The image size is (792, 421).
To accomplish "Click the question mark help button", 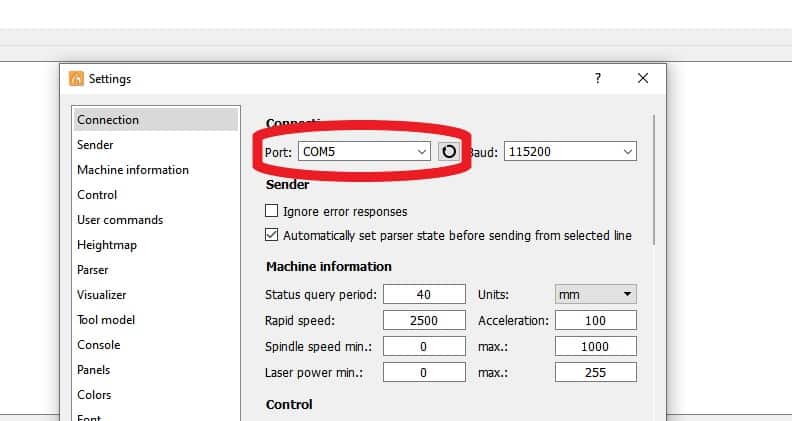I will click(x=598, y=78).
